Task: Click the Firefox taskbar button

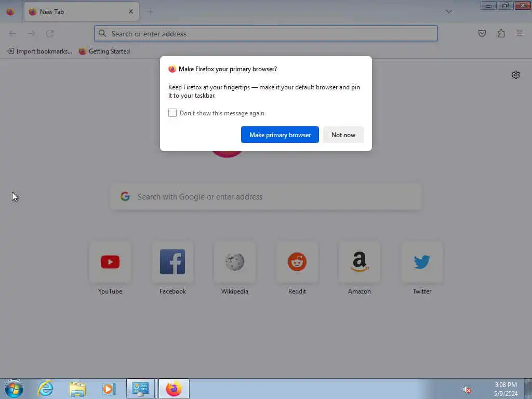Action: (x=174, y=389)
